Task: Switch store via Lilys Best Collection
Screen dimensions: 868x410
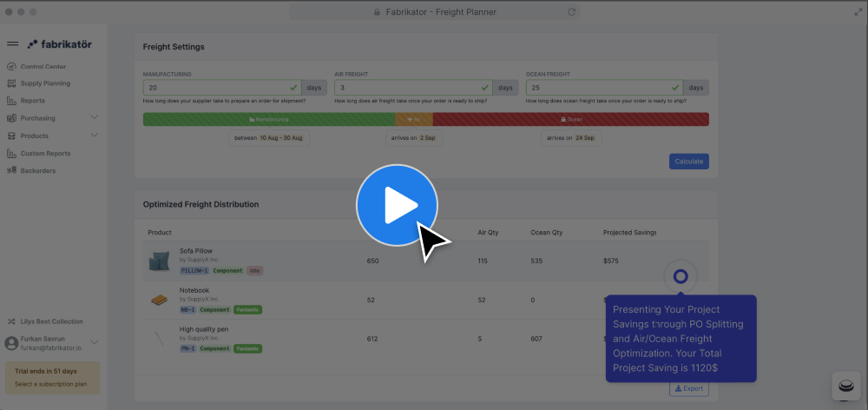Action: click(51, 321)
